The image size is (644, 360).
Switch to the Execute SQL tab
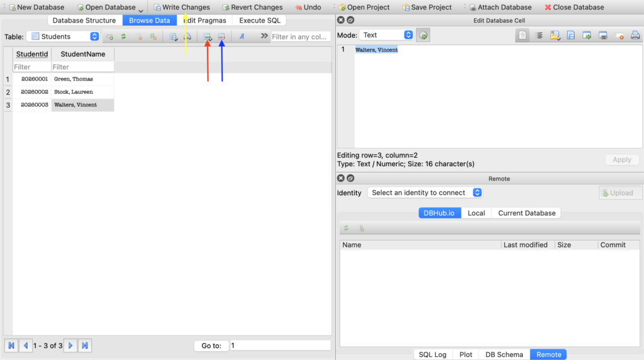pyautogui.click(x=260, y=20)
